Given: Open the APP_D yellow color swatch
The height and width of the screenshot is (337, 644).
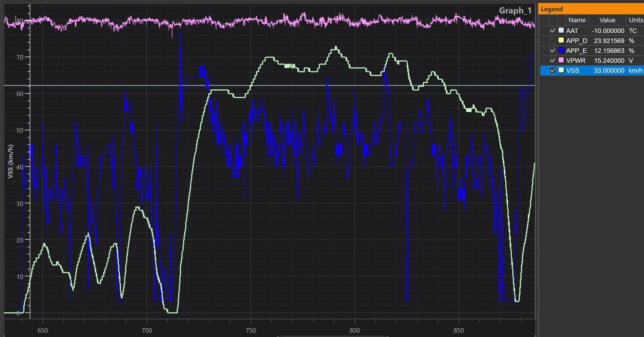Looking at the screenshot, I should (x=561, y=40).
